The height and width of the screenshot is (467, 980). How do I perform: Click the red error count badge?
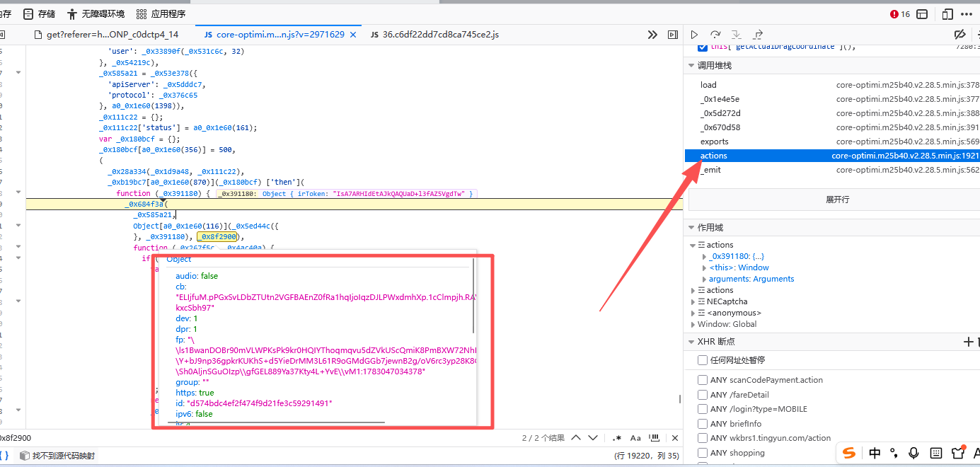tap(900, 13)
